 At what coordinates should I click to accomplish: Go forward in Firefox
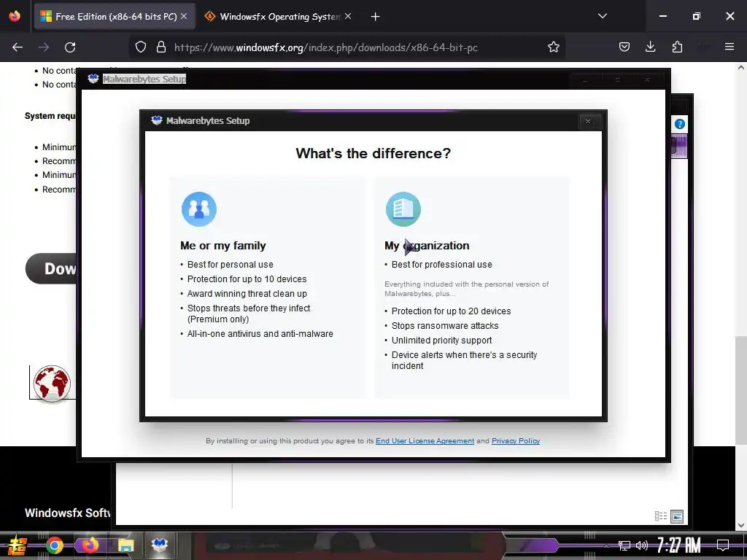tap(44, 47)
